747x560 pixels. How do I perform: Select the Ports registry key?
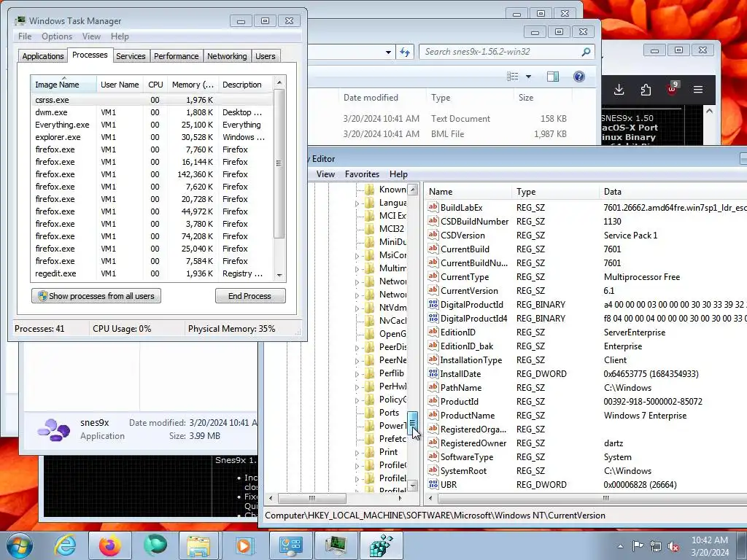coord(390,413)
